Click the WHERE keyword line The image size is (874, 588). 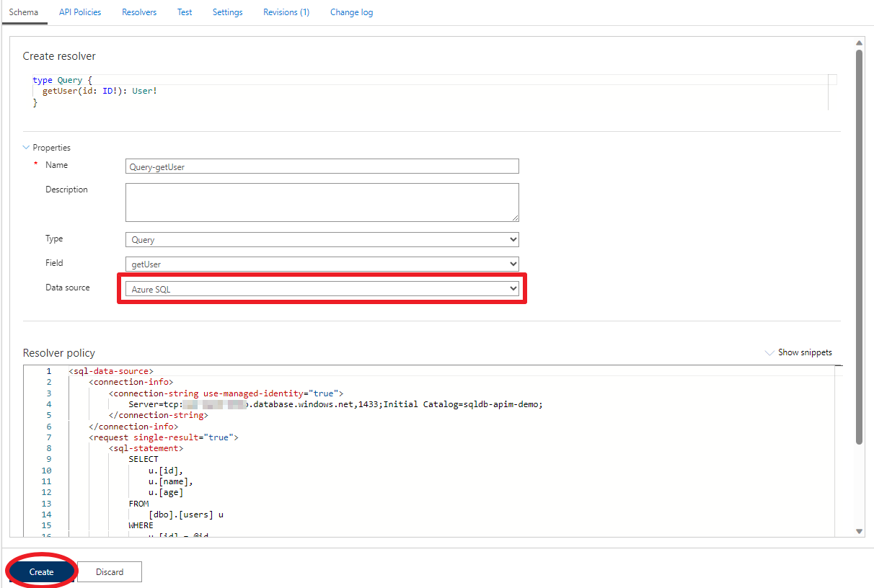(x=141, y=525)
